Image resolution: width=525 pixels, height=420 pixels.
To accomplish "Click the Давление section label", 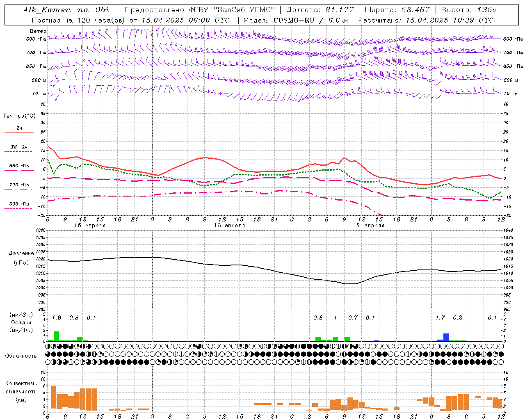I will (x=21, y=253).
